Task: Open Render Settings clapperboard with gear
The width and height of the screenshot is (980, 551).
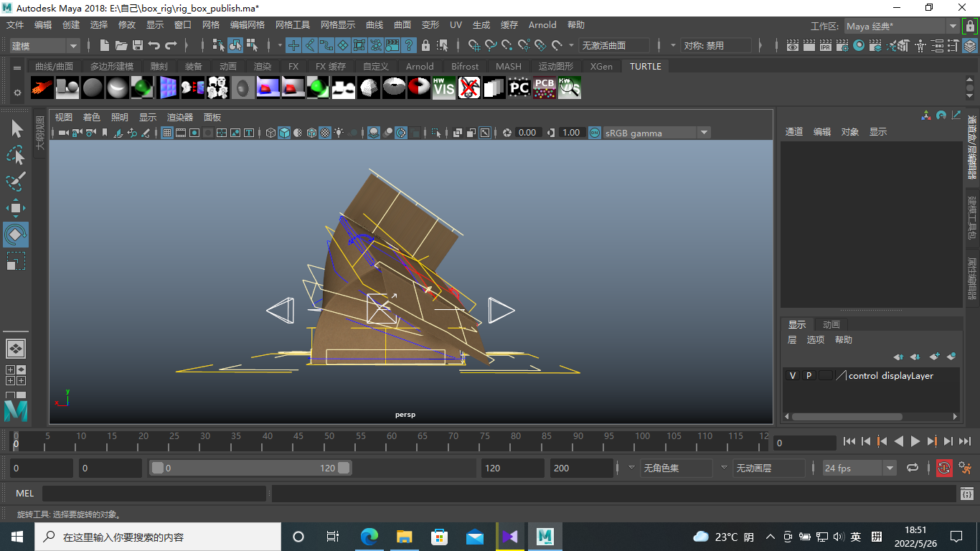Action: click(x=842, y=45)
